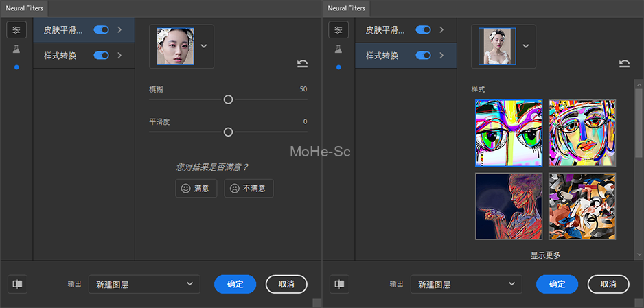Select the right Neural Filters tab
The height and width of the screenshot is (308, 644).
click(346, 8)
